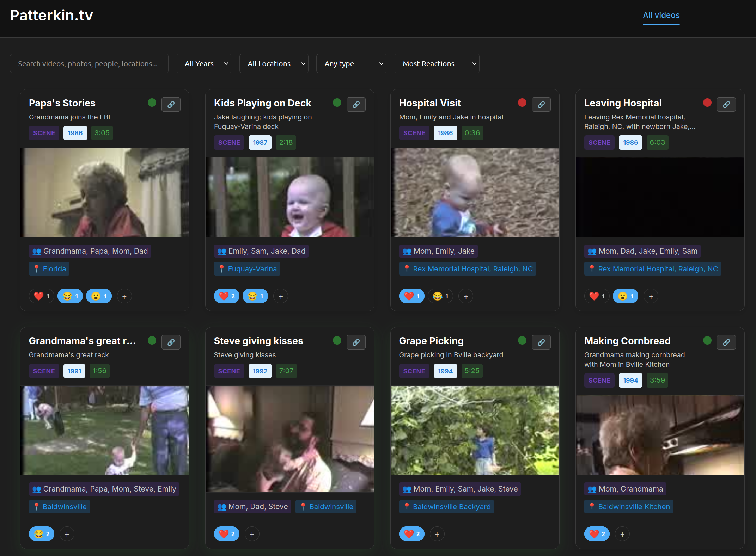Add a reaction to Leaving Hospital

point(651,296)
